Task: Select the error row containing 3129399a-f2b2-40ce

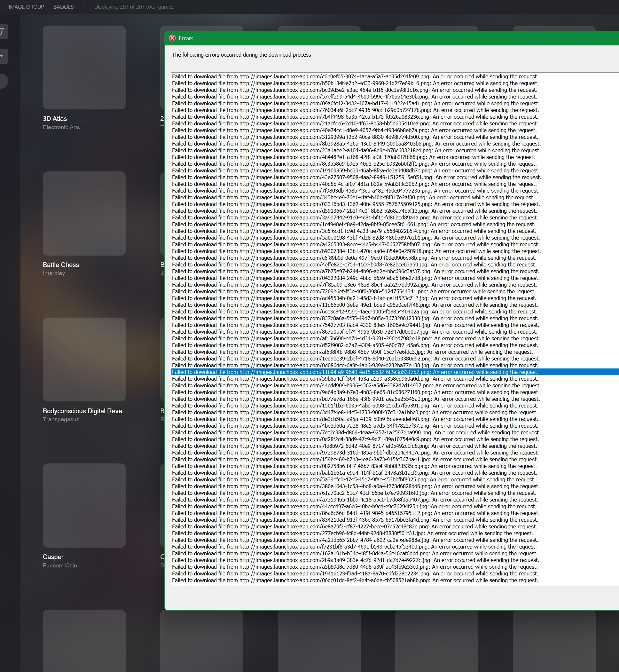Action: coord(395,137)
